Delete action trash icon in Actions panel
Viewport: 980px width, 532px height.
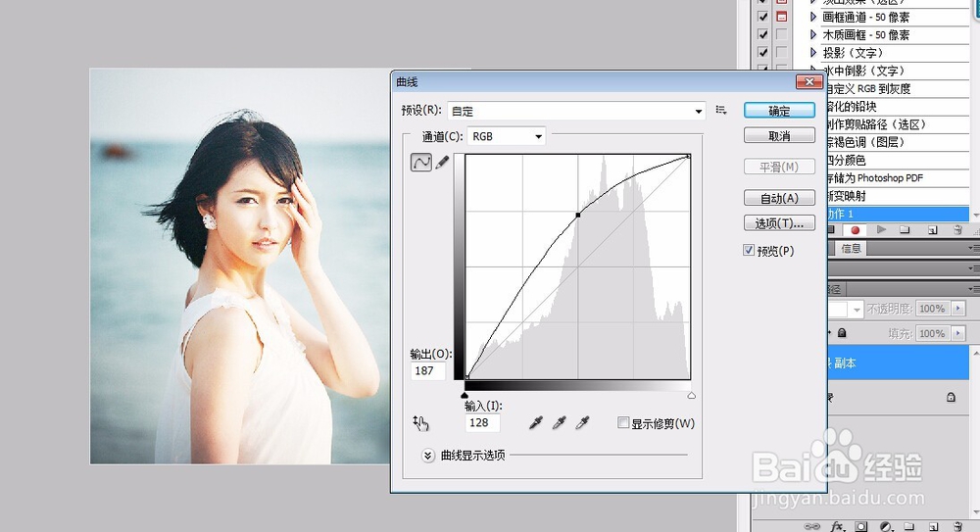point(957,230)
